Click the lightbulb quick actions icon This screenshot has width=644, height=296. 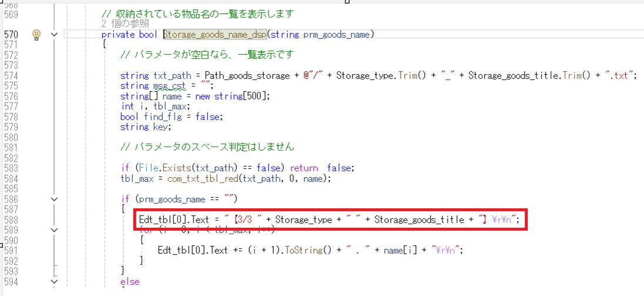click(36, 35)
